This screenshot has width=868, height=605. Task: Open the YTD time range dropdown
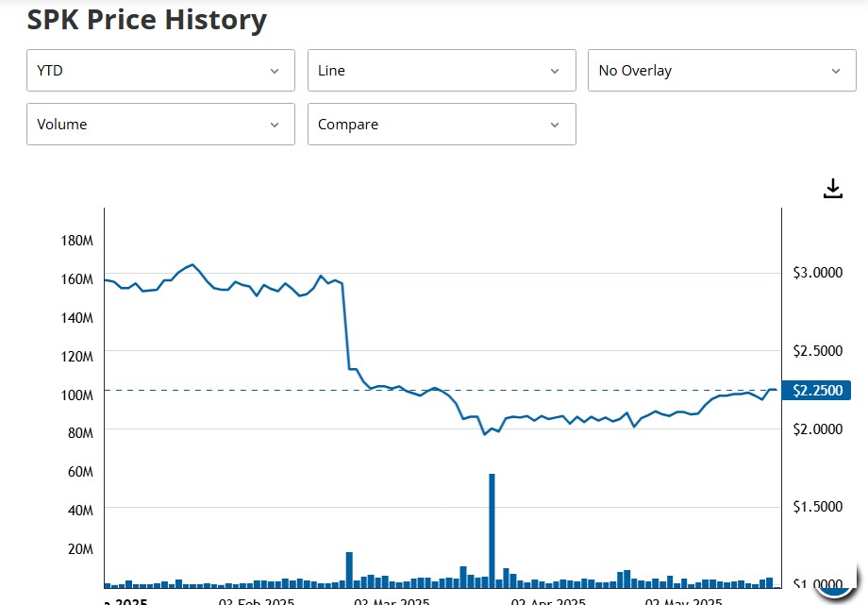(x=160, y=71)
